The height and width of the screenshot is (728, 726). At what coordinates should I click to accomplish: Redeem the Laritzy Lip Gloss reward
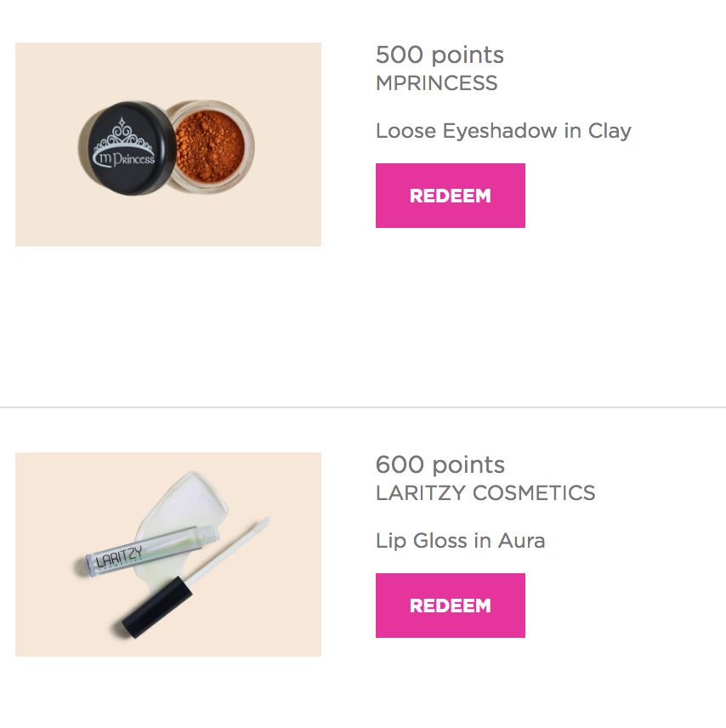451,606
